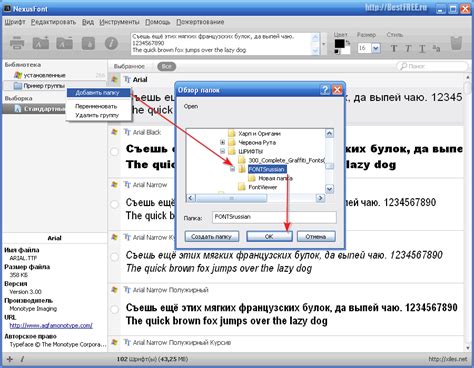Screen dimensions: 474x368
Task: Click the black foreground color swatch
Action: (339, 43)
